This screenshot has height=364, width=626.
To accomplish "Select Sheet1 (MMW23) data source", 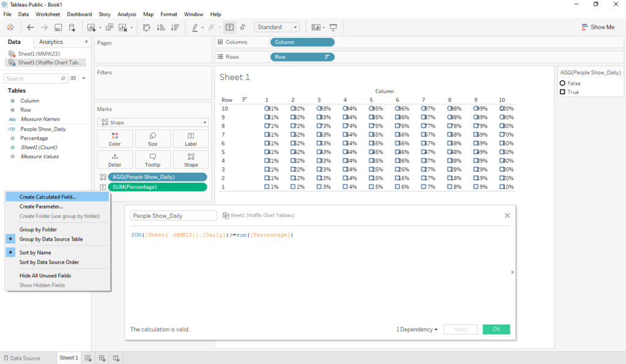I will coord(39,54).
